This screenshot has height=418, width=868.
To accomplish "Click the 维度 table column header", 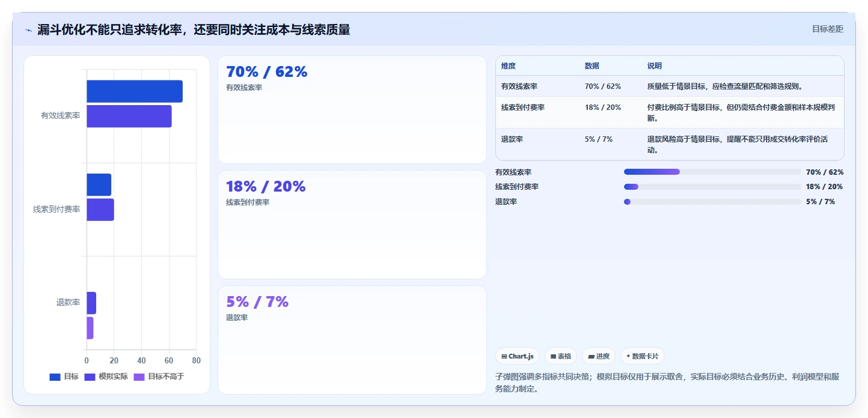I will tap(509, 66).
